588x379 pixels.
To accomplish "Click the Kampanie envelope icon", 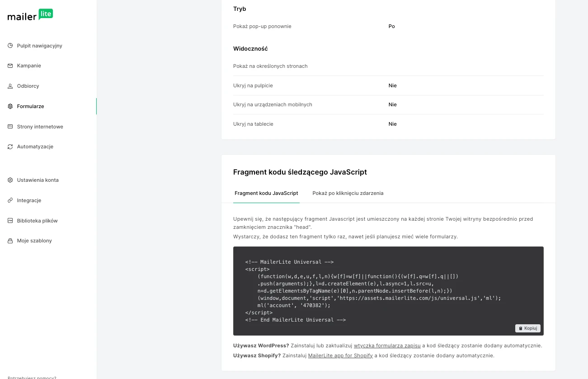I will (10, 66).
